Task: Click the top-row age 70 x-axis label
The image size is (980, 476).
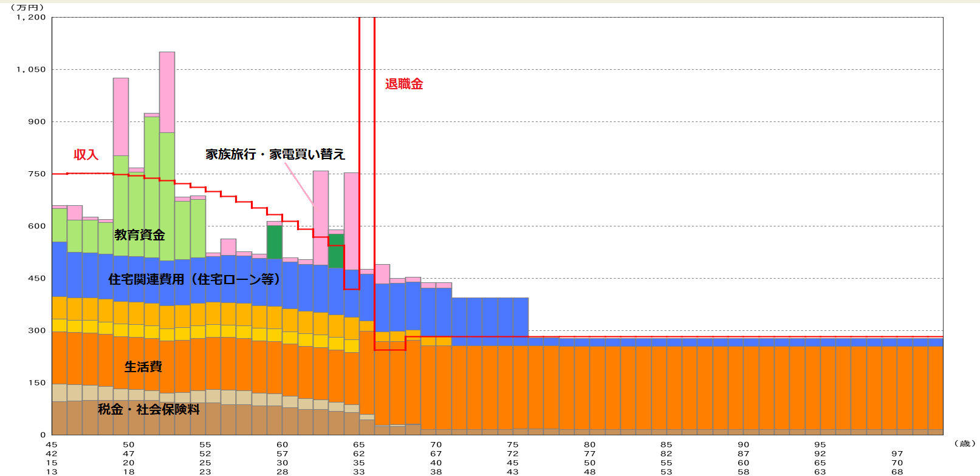Action: (x=436, y=444)
